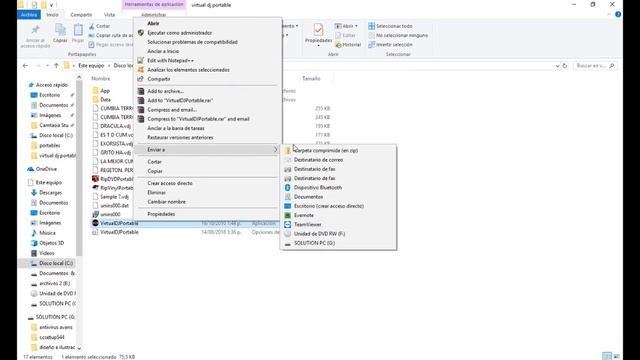Open Música in sidebar
Image resolution: width=640 pixels, height=360 pixels.
(47, 233)
